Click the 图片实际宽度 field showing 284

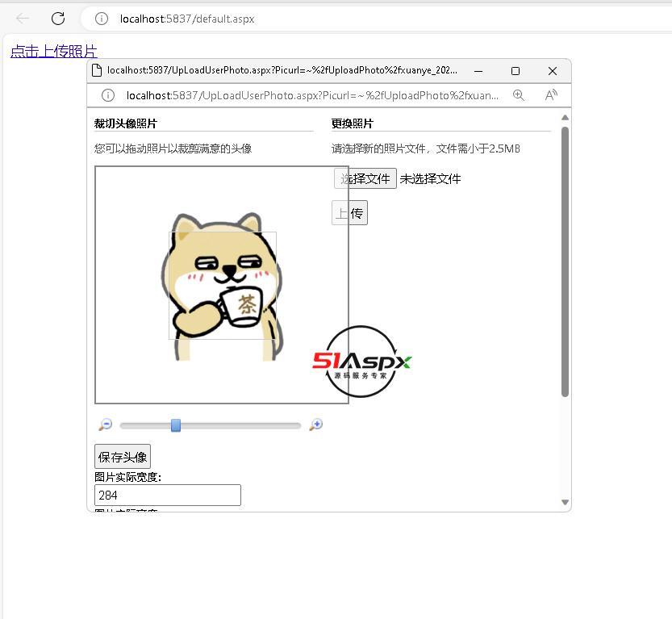(x=168, y=495)
